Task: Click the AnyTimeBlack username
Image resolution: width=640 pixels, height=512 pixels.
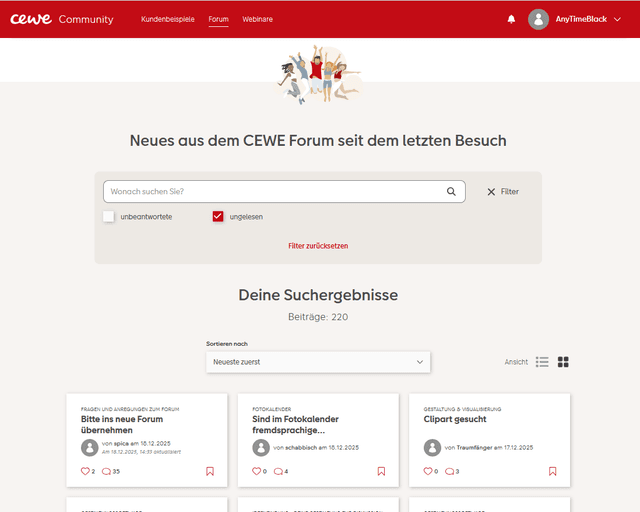Action: click(x=581, y=19)
